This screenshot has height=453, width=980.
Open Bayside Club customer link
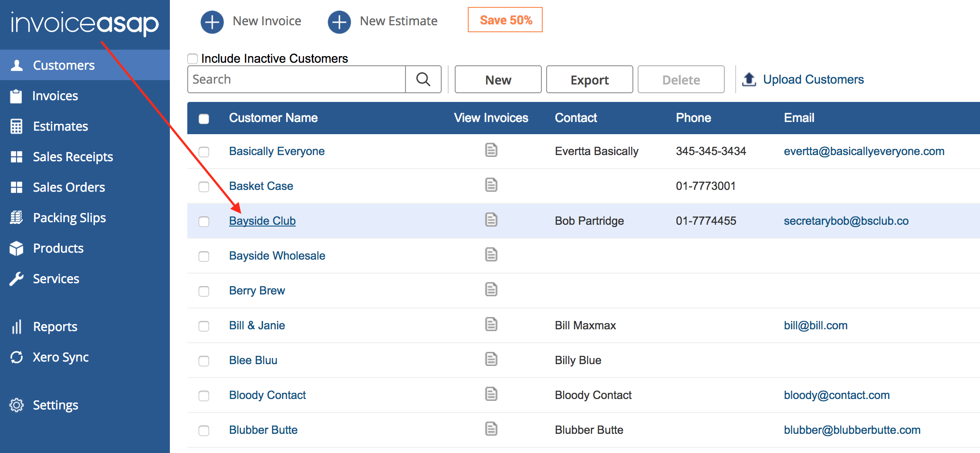coord(262,221)
